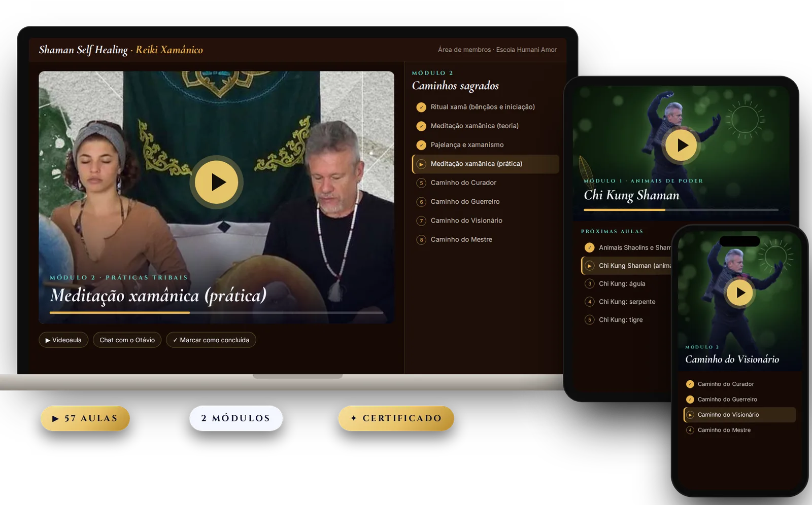The image size is (812, 505).
Task: Select tablet lesson Chi Kung Shaman in list
Action: point(626,266)
